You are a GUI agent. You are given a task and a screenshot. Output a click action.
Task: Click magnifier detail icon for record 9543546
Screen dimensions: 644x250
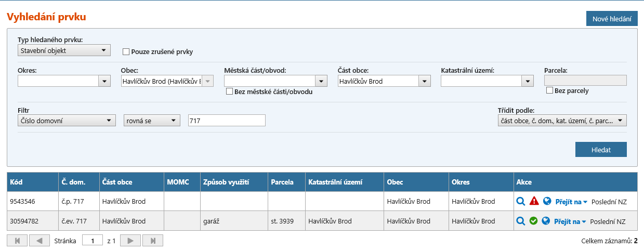(521, 201)
